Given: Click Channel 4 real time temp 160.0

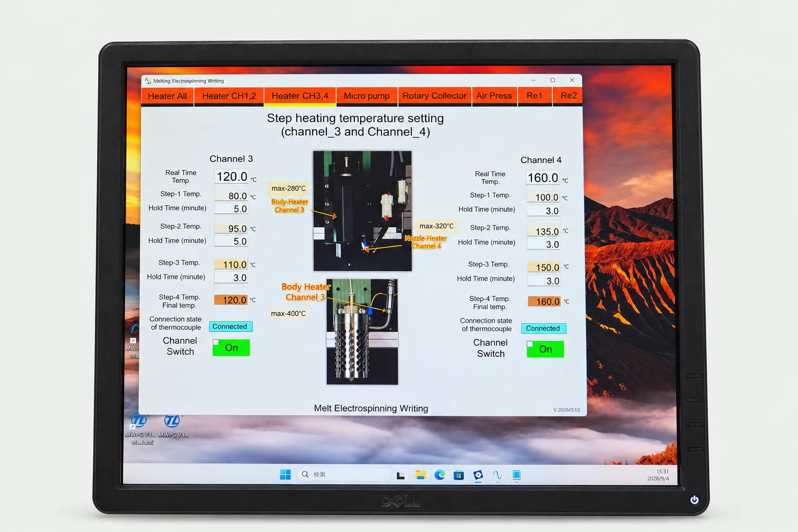Looking at the screenshot, I should tap(543, 178).
